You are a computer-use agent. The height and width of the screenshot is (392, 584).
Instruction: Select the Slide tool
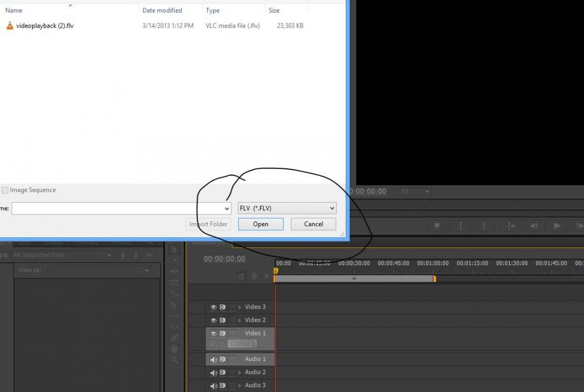click(x=174, y=327)
